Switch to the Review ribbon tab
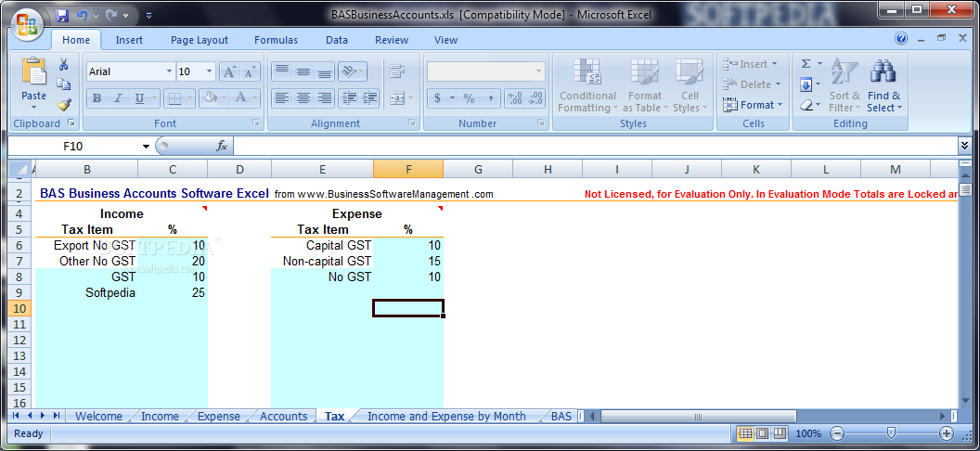980x451 pixels. point(392,40)
